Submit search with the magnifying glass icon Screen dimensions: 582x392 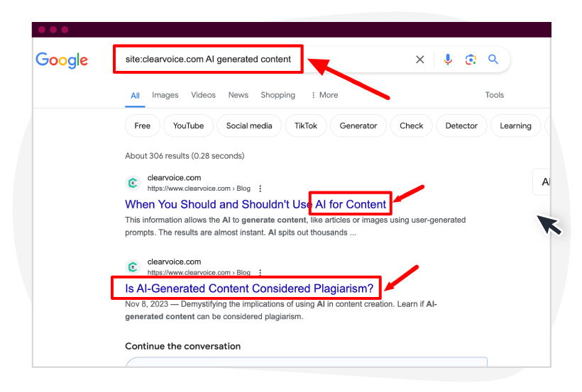[493, 59]
